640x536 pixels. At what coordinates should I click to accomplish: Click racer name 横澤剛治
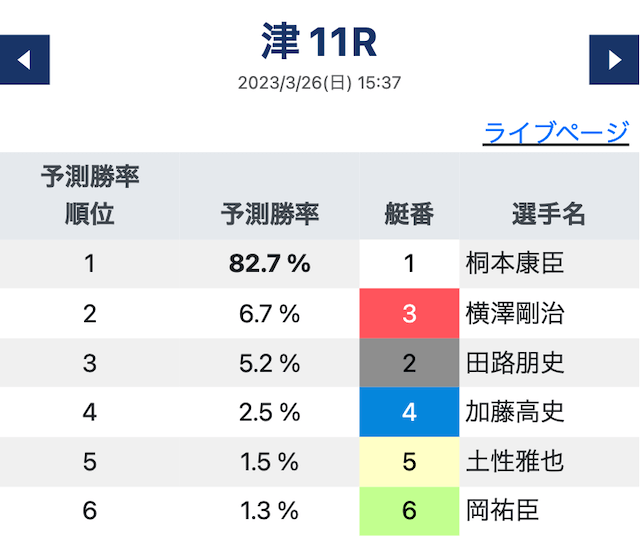click(515, 314)
